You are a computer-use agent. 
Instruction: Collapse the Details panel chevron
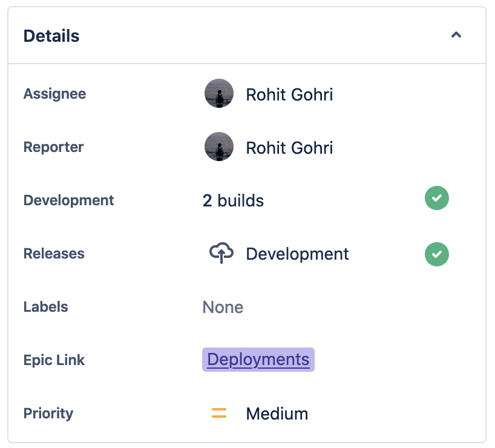[x=456, y=35]
